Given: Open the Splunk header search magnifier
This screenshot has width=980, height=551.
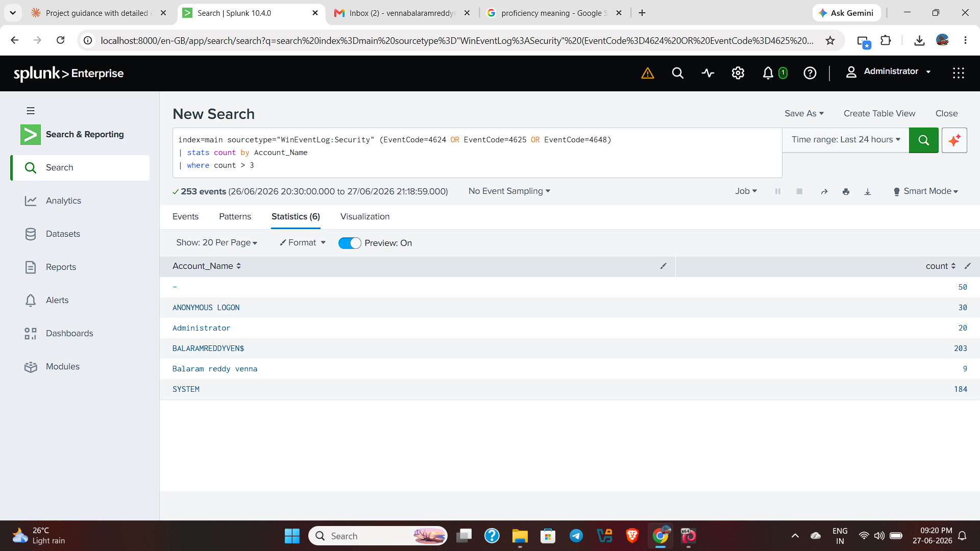Looking at the screenshot, I should coord(677,73).
